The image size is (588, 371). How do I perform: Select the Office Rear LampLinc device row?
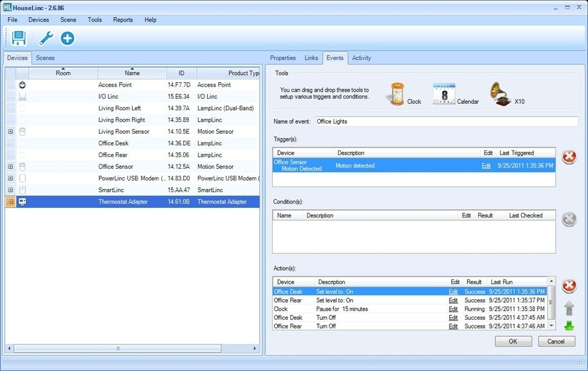[x=132, y=154]
